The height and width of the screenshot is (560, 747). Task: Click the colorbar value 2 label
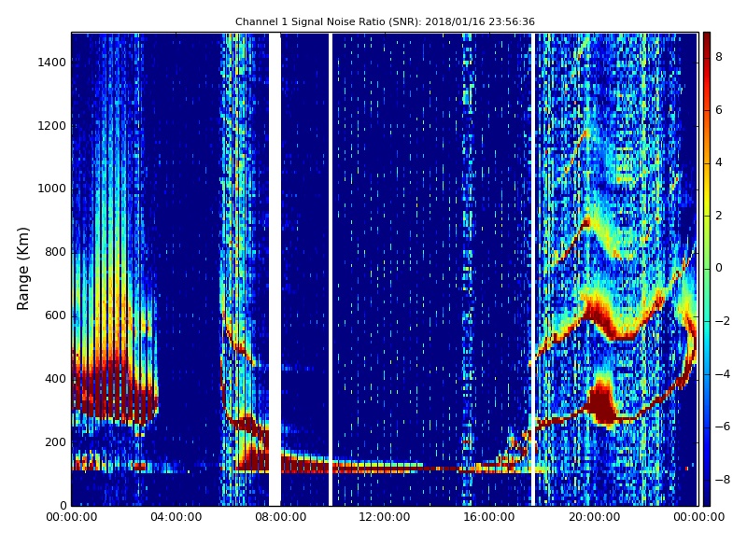(719, 216)
